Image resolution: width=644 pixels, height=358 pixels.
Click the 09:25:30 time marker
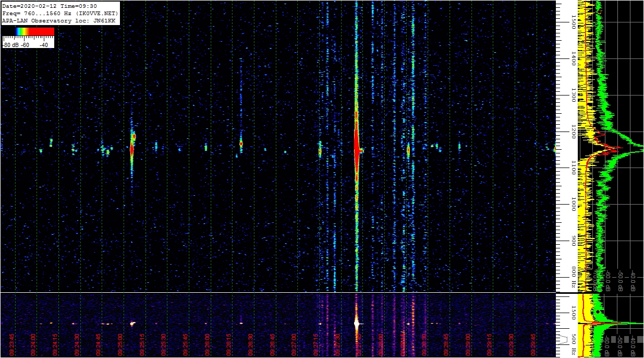[x=164, y=344]
